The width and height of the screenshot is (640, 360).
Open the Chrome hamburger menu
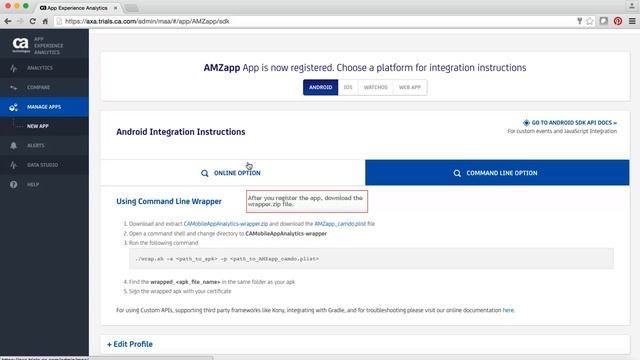pos(632,21)
